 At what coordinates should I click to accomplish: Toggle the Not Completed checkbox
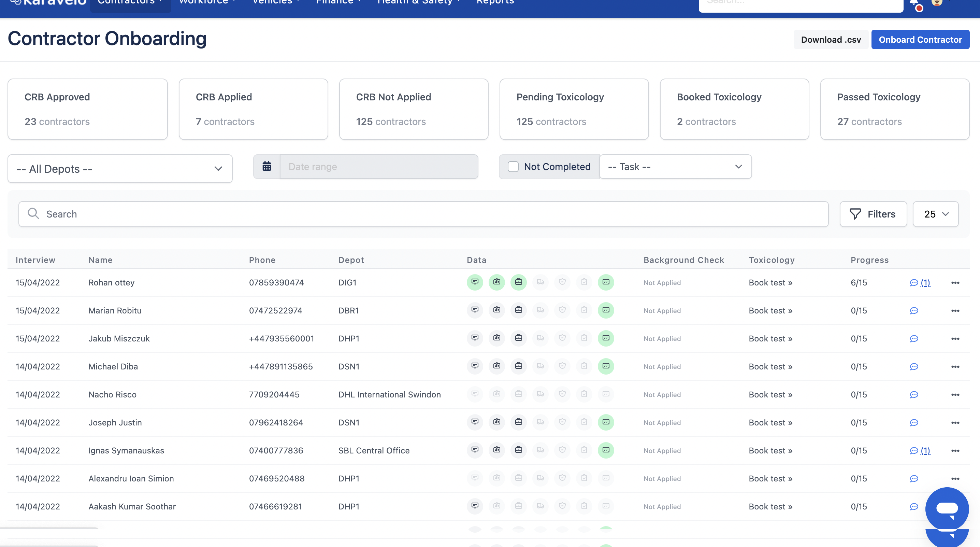[513, 166]
